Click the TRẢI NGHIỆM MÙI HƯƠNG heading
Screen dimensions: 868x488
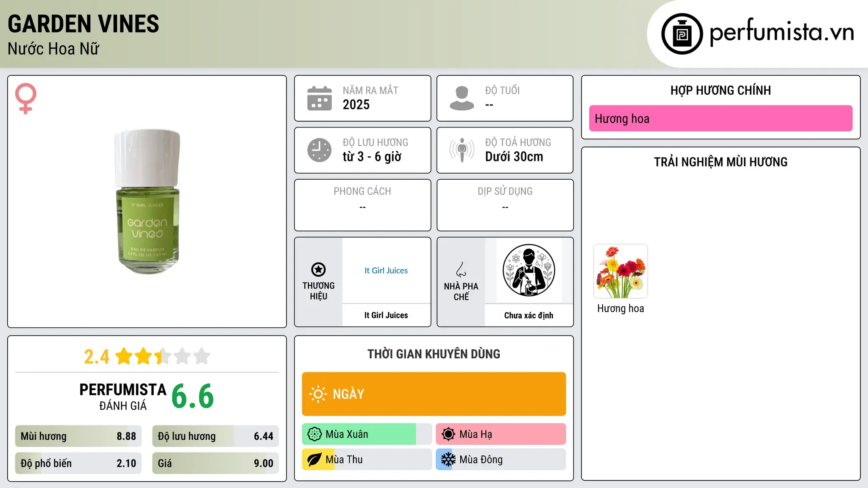click(721, 162)
